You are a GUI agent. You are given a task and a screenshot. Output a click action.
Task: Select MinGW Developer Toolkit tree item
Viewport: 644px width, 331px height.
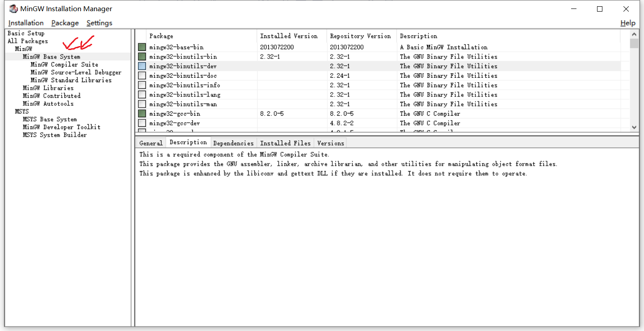point(62,127)
